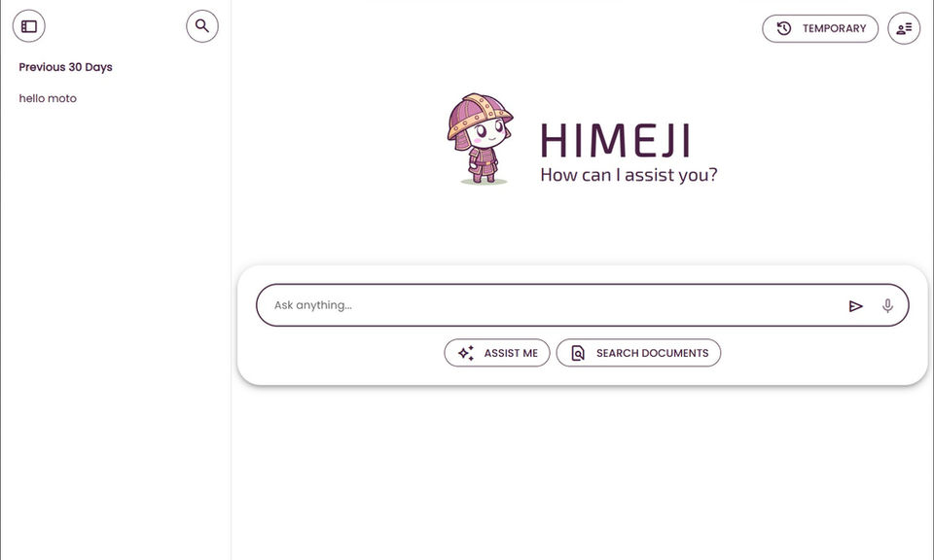The width and height of the screenshot is (934, 560).
Task: Click the 'Previous 30 Days' section header
Action: [66, 67]
